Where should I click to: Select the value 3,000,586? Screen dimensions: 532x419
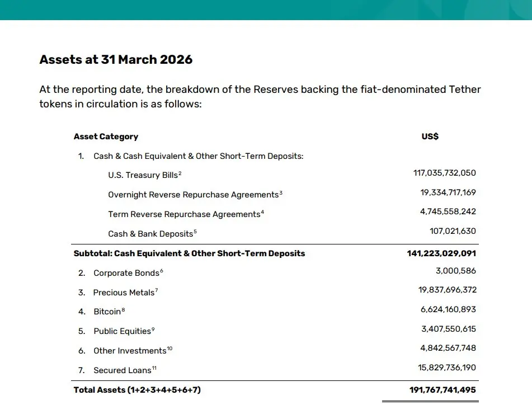point(456,271)
